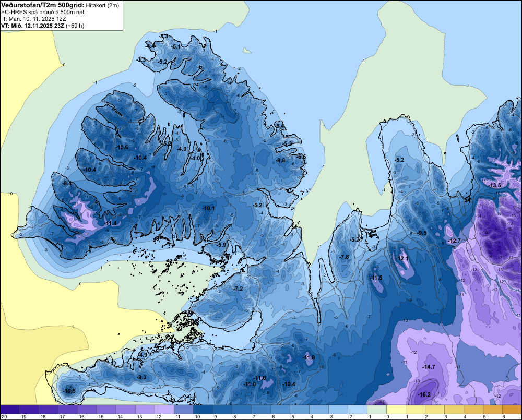
Task: Click the -16.2 temperature label
Action: click(424, 395)
